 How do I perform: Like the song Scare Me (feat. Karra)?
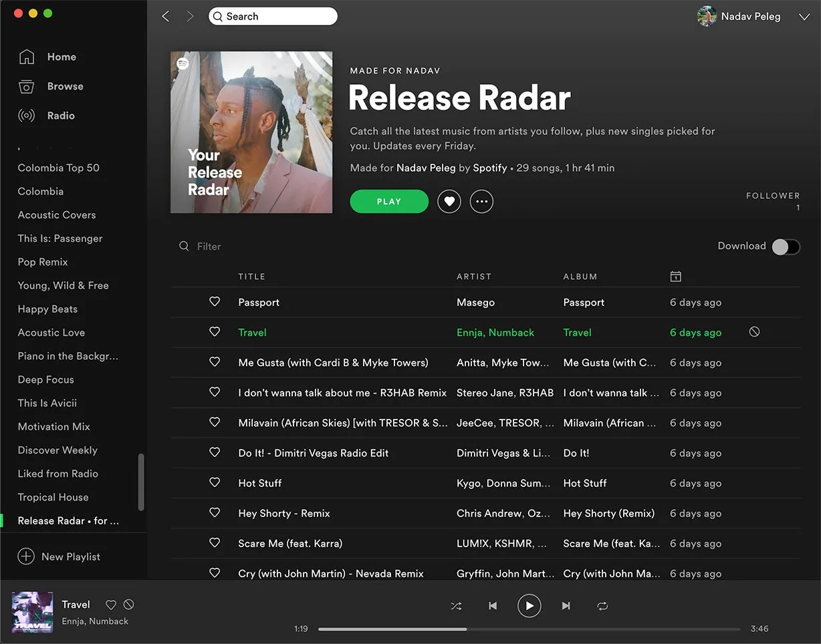coord(215,543)
